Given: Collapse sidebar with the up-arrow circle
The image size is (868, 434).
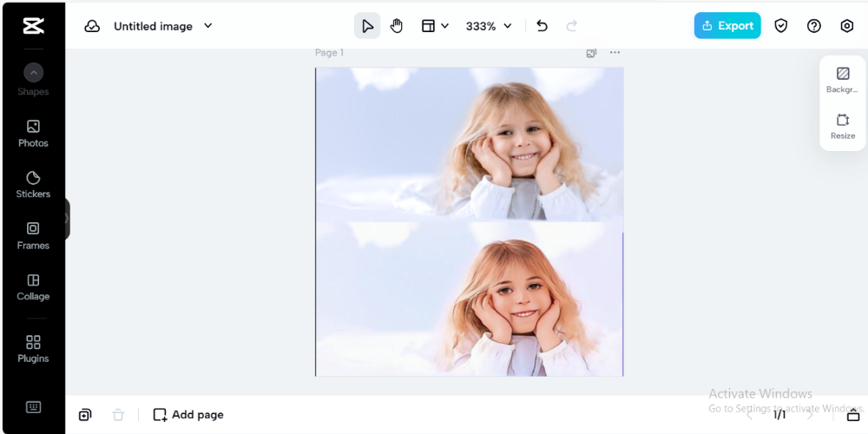Looking at the screenshot, I should (x=33, y=73).
